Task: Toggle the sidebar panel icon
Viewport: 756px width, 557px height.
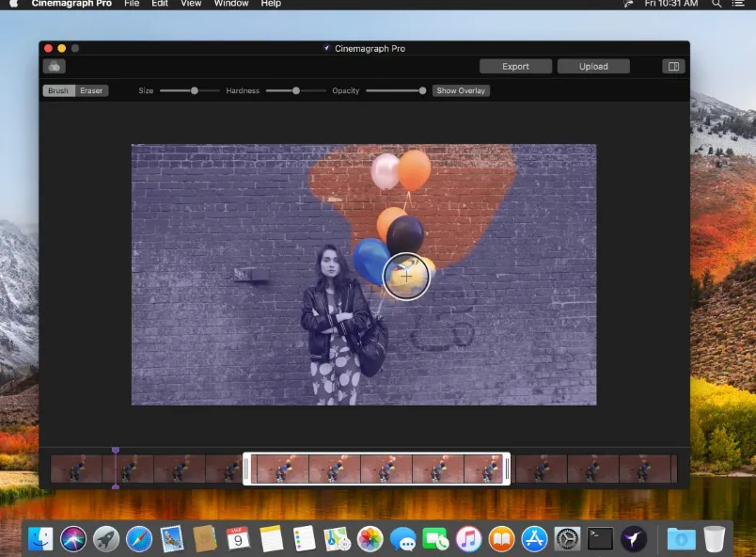Action: [673, 67]
